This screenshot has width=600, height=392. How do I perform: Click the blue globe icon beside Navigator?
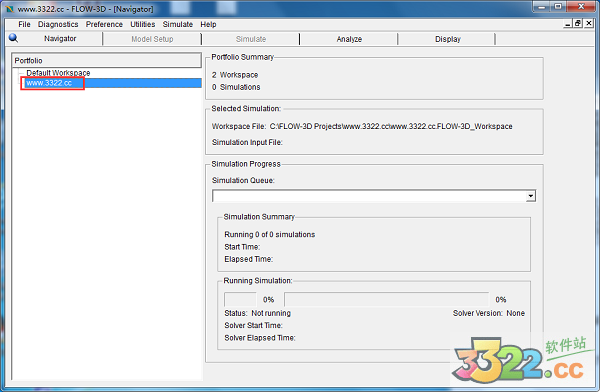click(x=13, y=38)
